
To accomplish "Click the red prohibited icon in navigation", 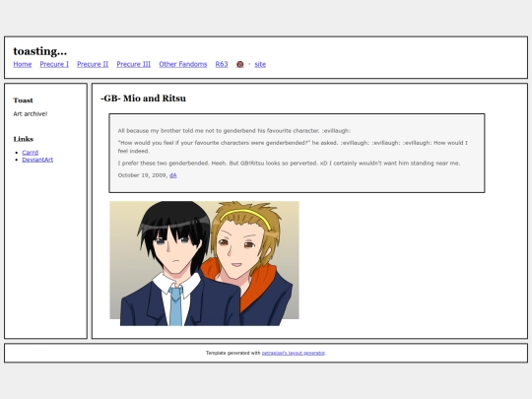I will (239, 64).
